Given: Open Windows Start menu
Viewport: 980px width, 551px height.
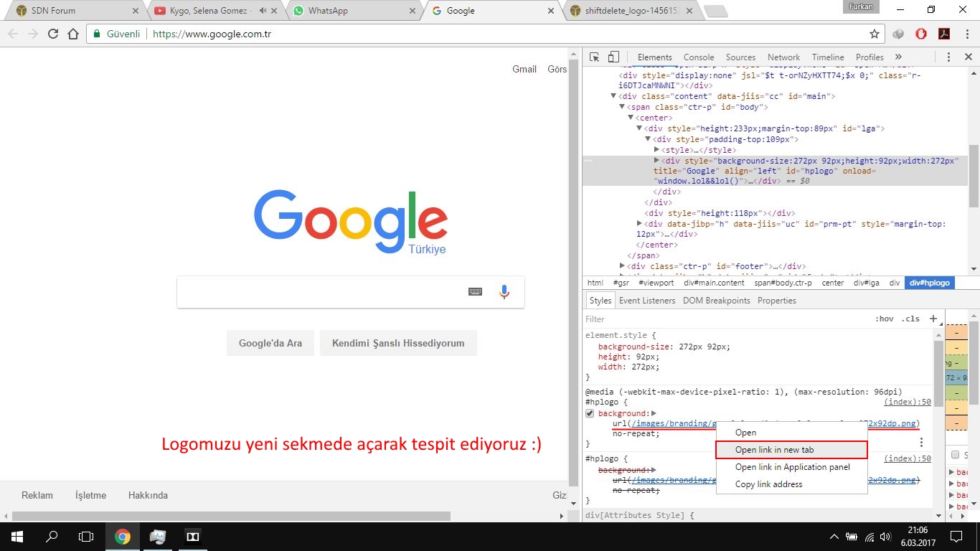Looking at the screenshot, I should [17, 536].
